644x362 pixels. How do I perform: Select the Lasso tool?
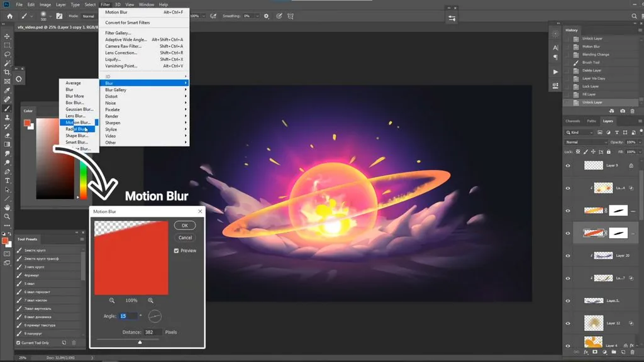coord(7,54)
